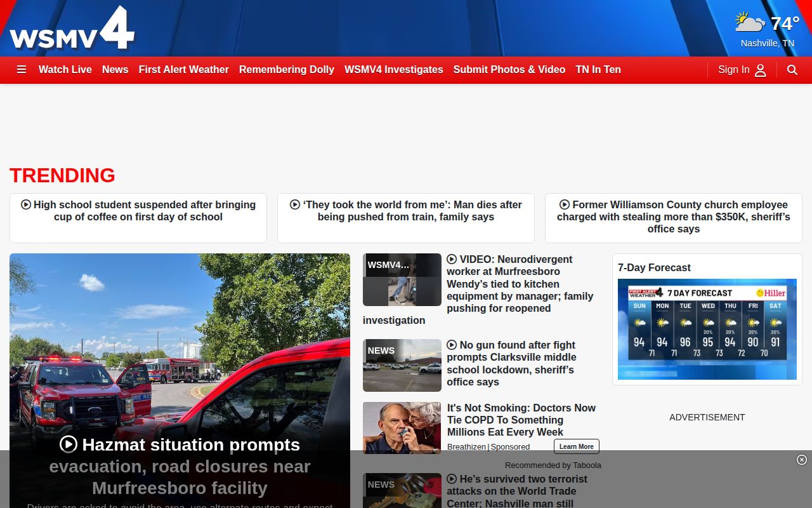The image size is (812, 508).
Task: Open Watch Live in navigation
Action: 65,70
